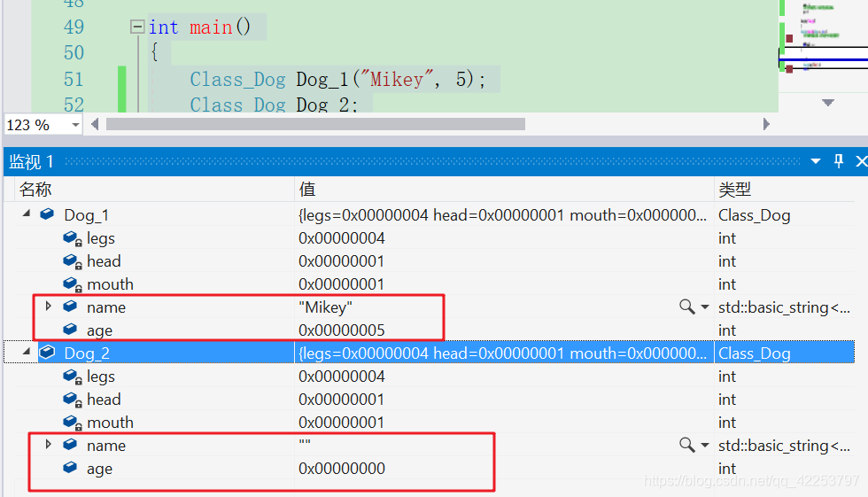Click the private mouth field icon under Dog_2
The image size is (868, 497).
72,423
